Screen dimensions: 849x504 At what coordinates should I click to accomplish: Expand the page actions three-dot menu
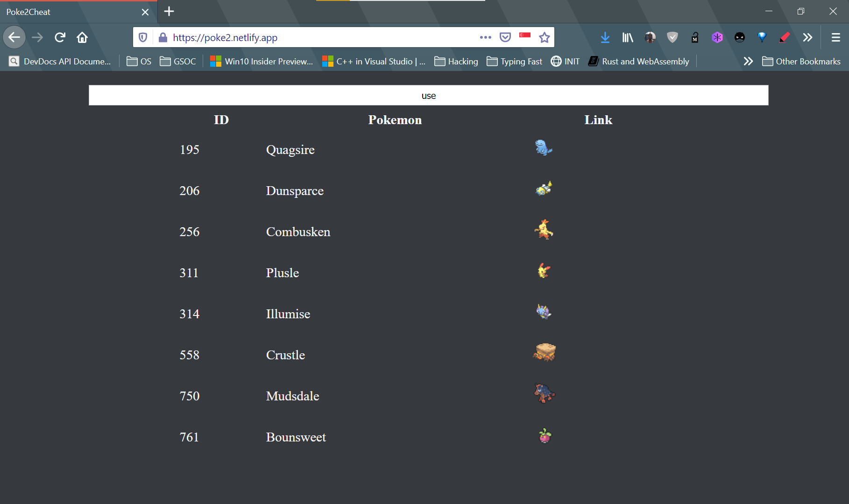pos(485,37)
